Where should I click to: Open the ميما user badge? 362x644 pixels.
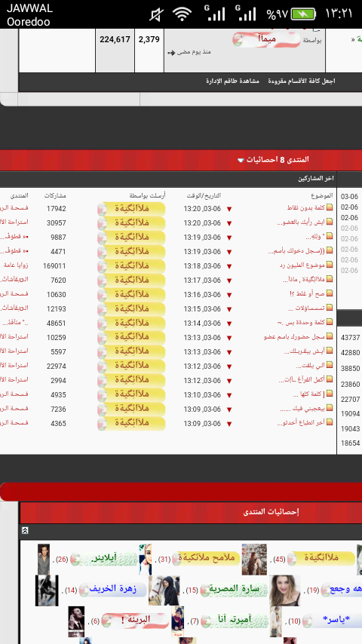[266, 39]
